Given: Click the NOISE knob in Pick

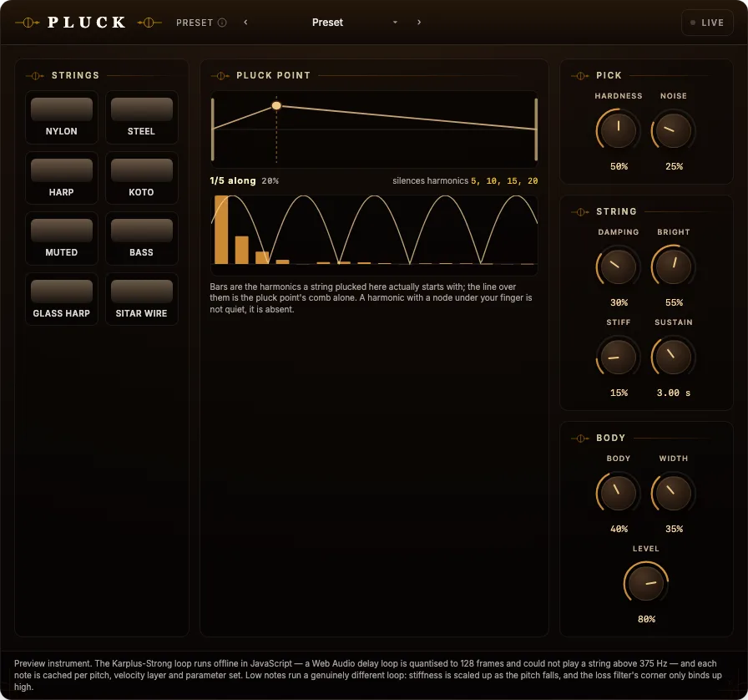Looking at the screenshot, I should (x=674, y=130).
